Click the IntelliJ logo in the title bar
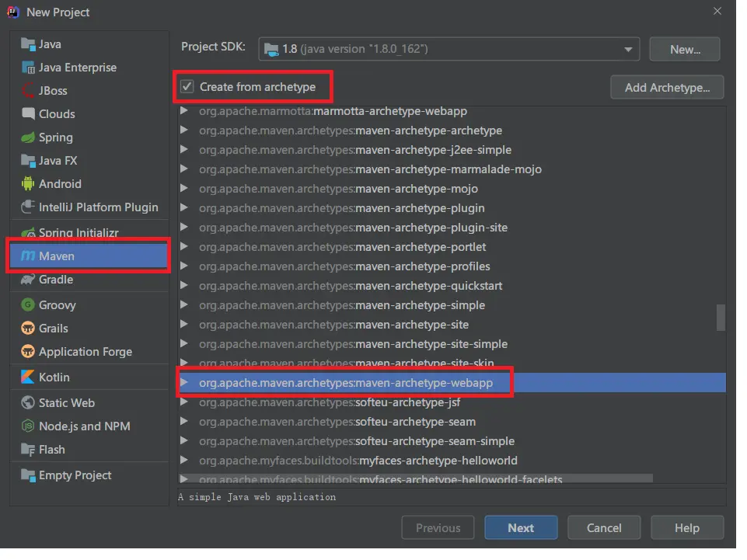 click(x=13, y=12)
